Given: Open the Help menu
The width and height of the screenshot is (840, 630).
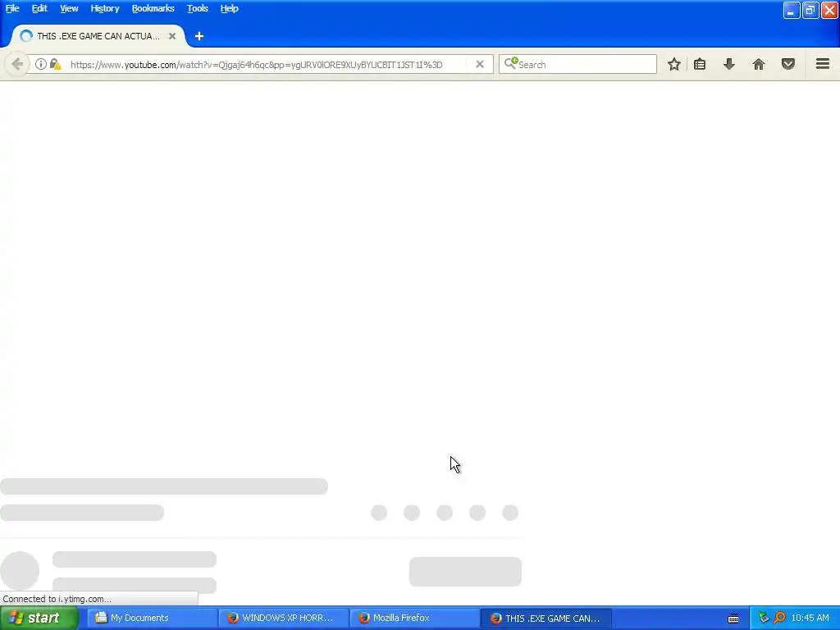Looking at the screenshot, I should click(230, 8).
